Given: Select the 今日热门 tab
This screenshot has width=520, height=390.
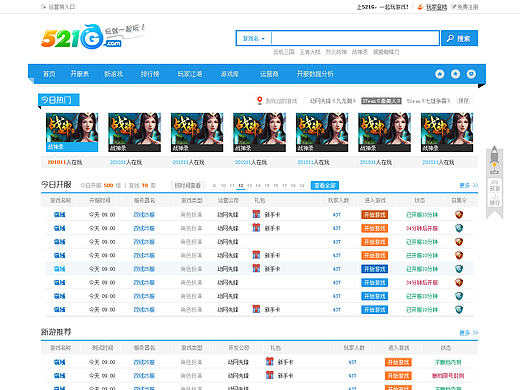Looking at the screenshot, I should tap(59, 100).
